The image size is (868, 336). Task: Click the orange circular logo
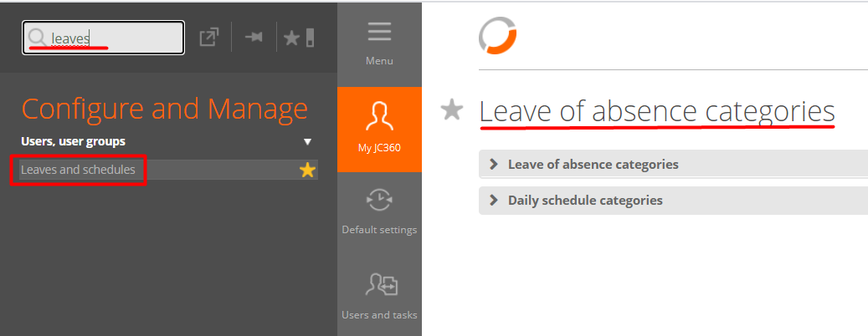point(497,36)
